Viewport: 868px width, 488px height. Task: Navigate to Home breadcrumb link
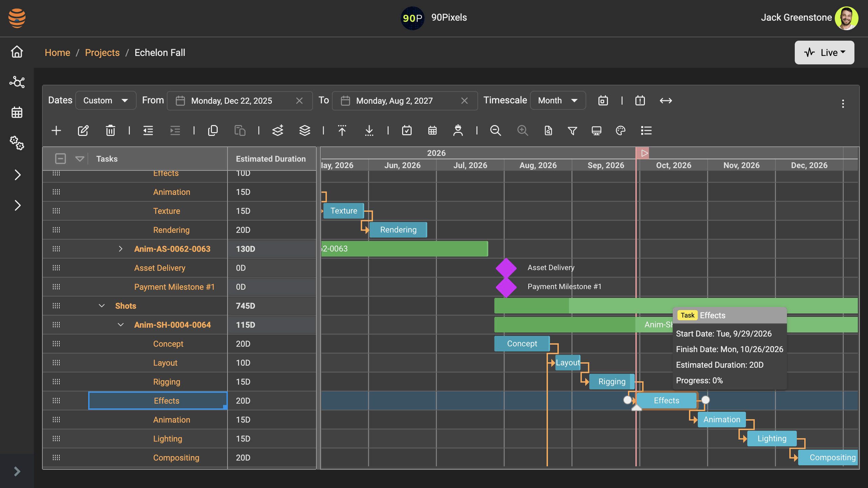57,53
